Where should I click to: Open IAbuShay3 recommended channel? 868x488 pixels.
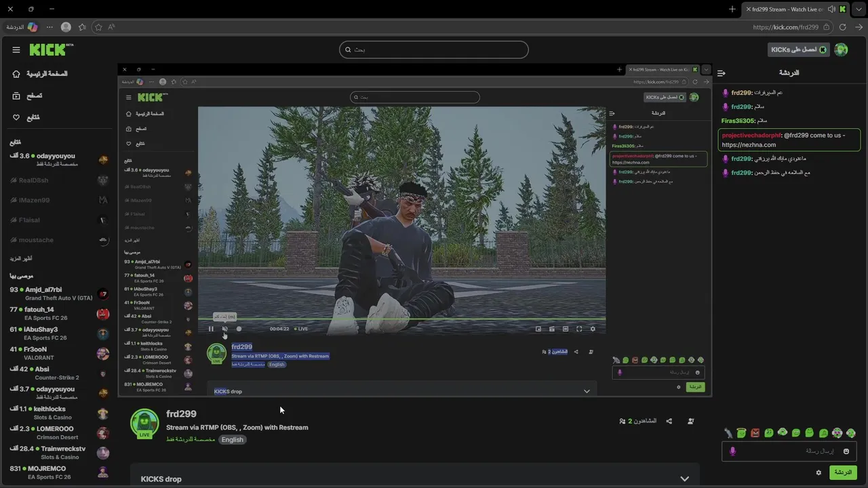59,333
